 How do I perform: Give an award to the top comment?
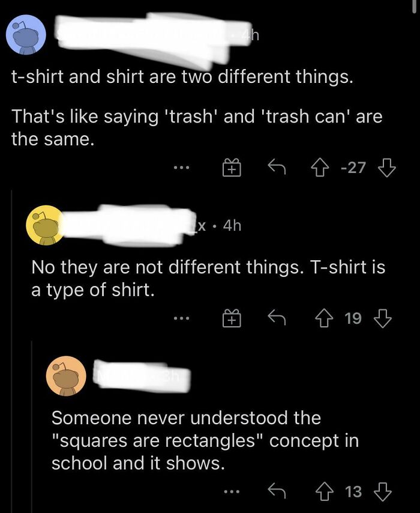(x=233, y=168)
